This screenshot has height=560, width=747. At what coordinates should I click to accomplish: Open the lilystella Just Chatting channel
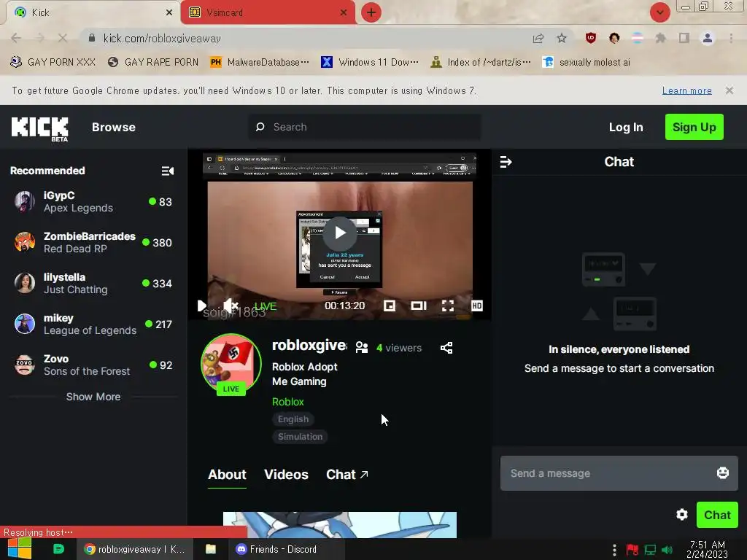coord(93,284)
